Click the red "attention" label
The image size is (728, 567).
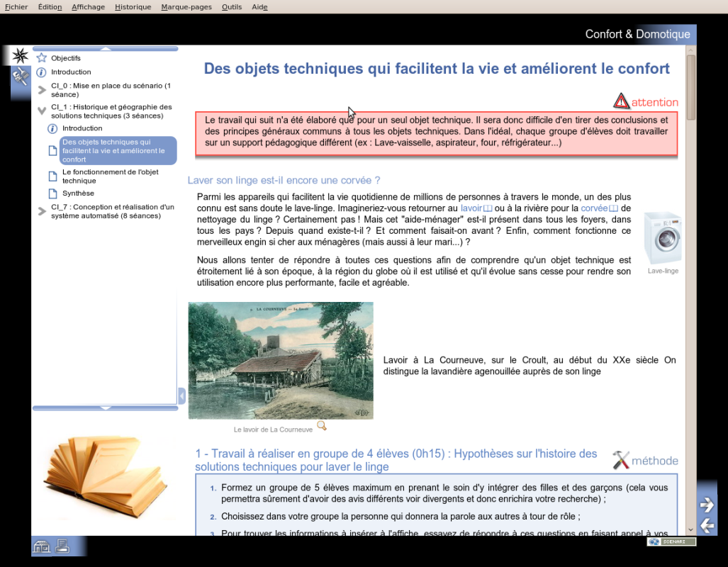655,102
